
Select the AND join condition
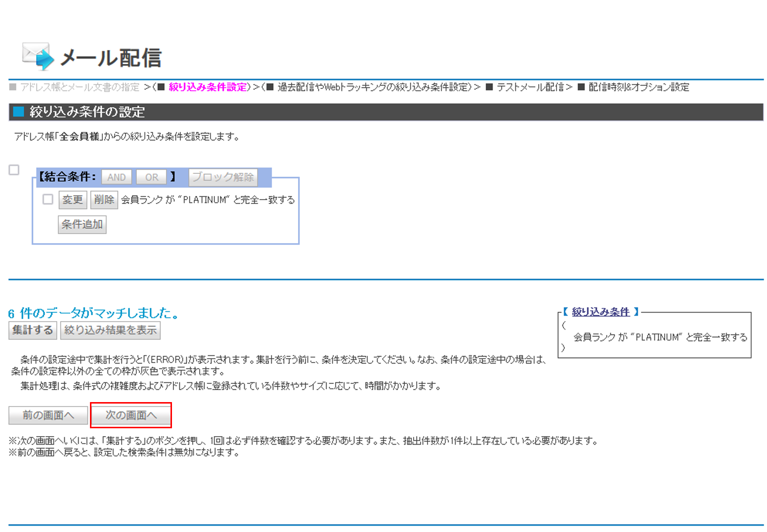(117, 177)
